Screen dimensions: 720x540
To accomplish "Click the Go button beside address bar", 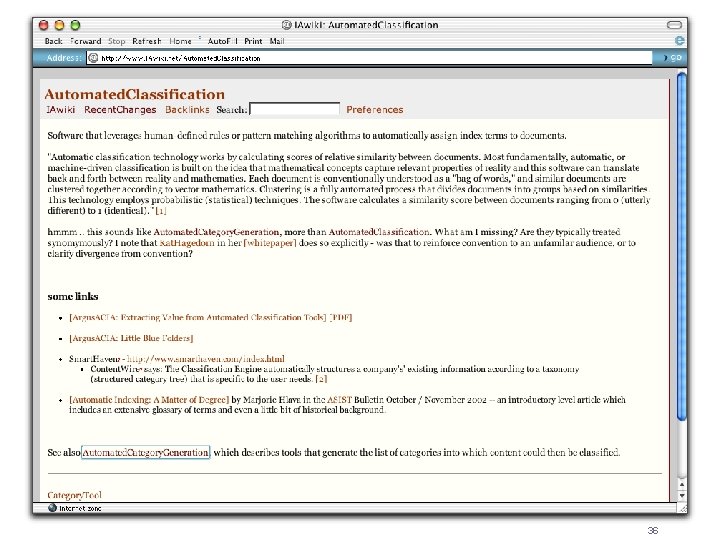I will (673, 58).
